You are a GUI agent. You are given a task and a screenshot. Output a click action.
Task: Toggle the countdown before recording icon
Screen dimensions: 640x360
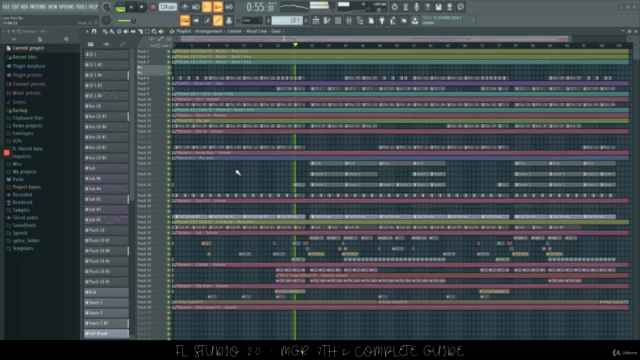(207, 7)
